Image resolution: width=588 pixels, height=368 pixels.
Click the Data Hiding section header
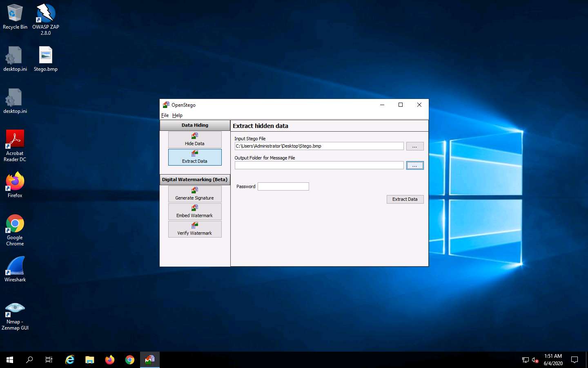[195, 125]
